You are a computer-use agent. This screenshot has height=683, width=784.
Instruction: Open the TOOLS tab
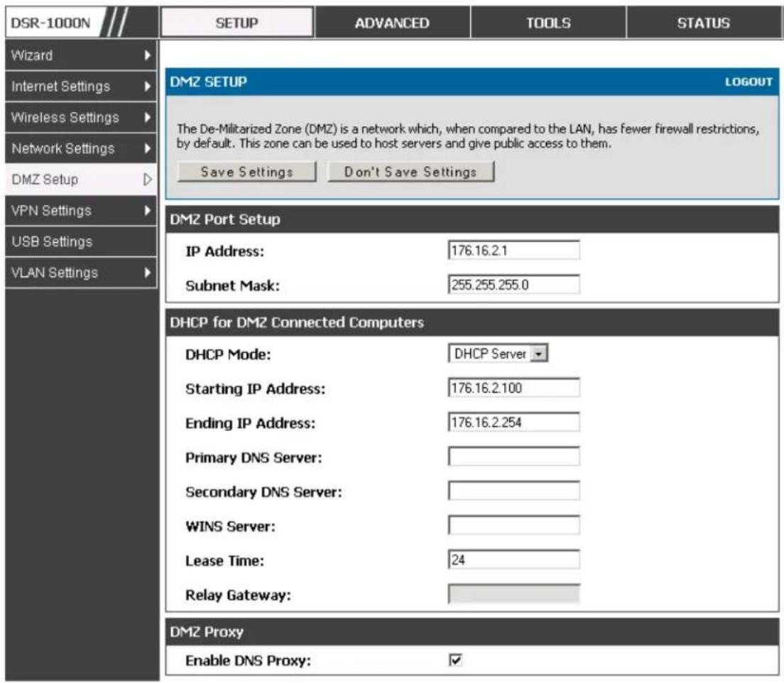pyautogui.click(x=548, y=23)
